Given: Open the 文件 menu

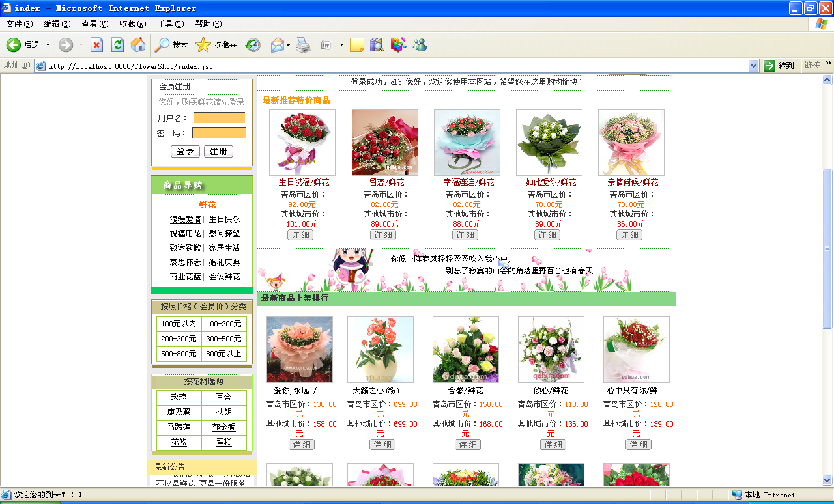Looking at the screenshot, I should tap(20, 24).
